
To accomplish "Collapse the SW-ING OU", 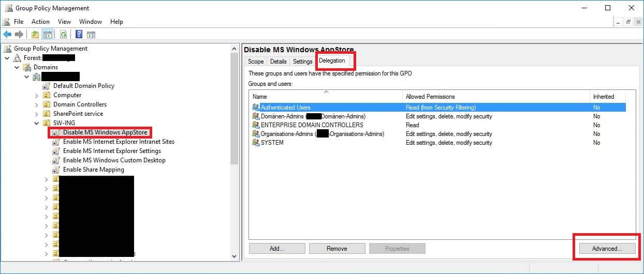I will (x=37, y=123).
